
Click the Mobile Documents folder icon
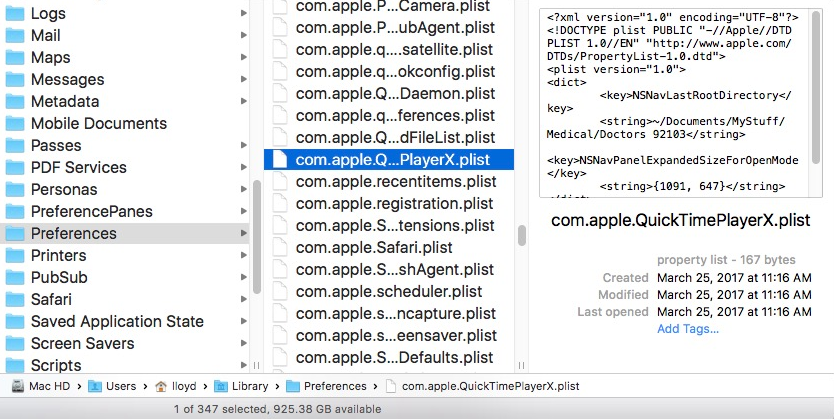(14, 123)
